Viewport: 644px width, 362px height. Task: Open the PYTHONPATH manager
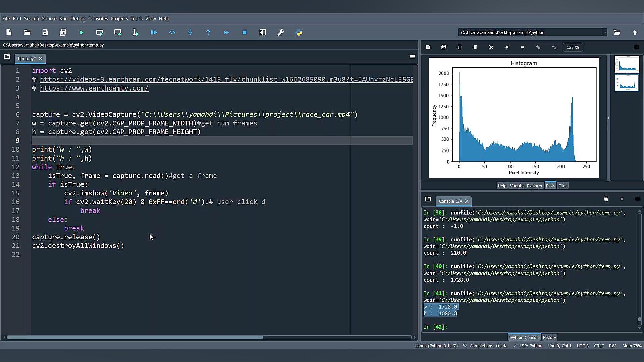(x=299, y=33)
